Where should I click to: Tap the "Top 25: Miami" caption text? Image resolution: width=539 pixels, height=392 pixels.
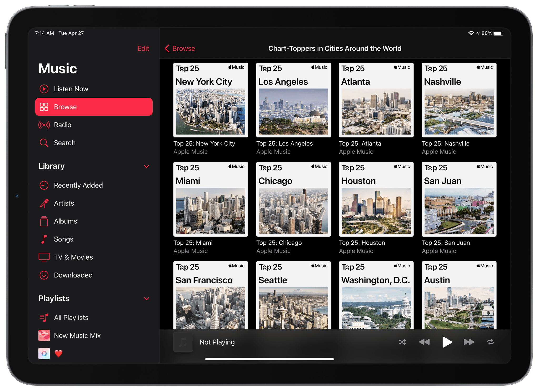193,243
